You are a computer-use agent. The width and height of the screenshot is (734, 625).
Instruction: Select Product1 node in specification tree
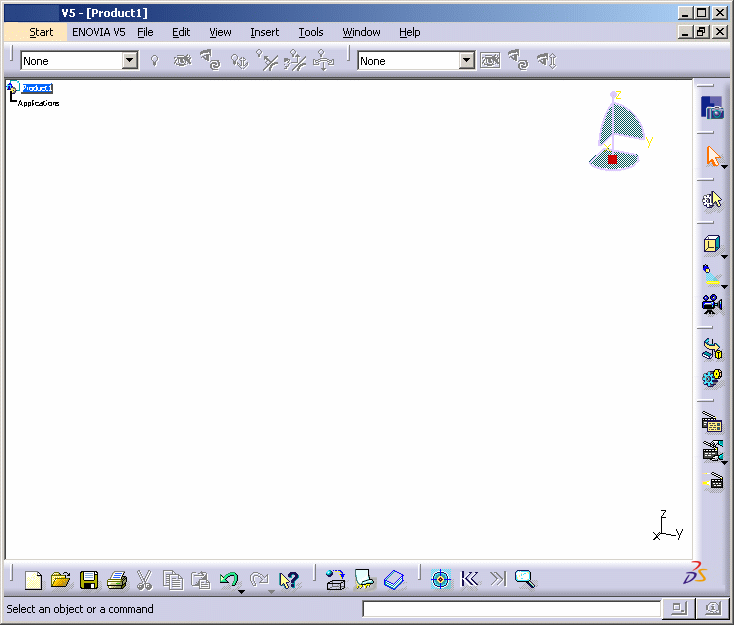pyautogui.click(x=37, y=88)
